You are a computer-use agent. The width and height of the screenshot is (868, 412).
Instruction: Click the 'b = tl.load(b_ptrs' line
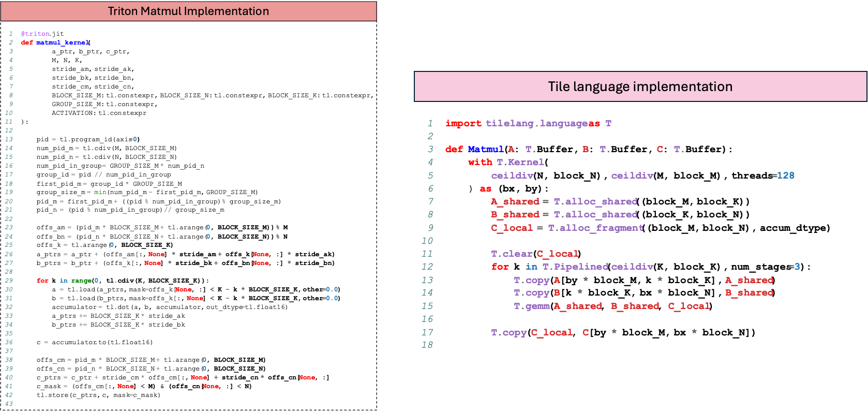click(196, 298)
